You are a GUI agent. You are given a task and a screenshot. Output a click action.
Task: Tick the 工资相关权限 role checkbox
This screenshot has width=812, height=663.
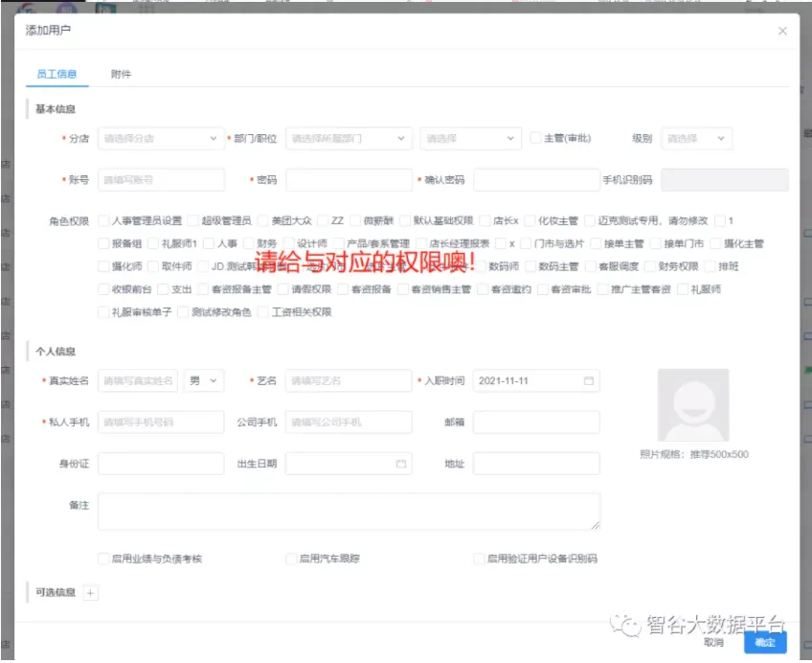pyautogui.click(x=264, y=312)
